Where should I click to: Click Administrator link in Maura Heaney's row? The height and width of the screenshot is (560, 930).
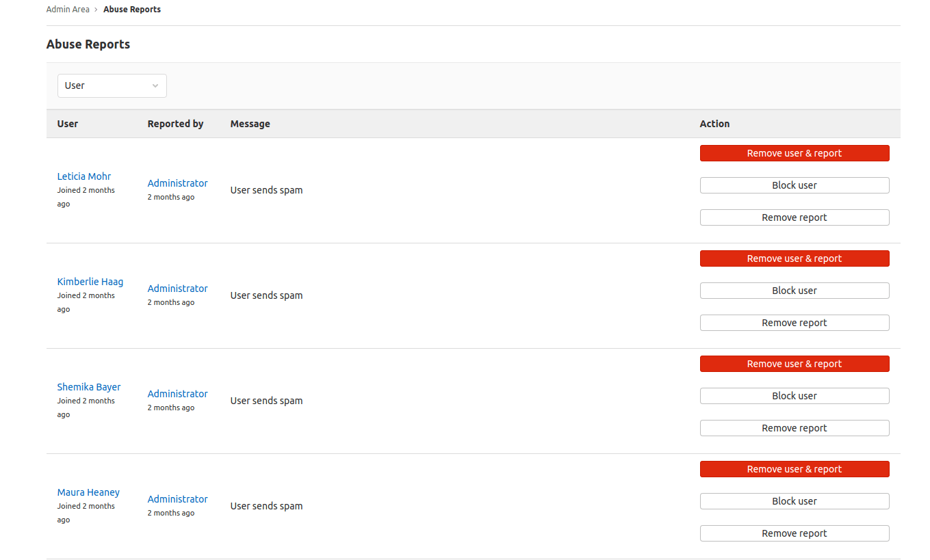pyautogui.click(x=177, y=498)
